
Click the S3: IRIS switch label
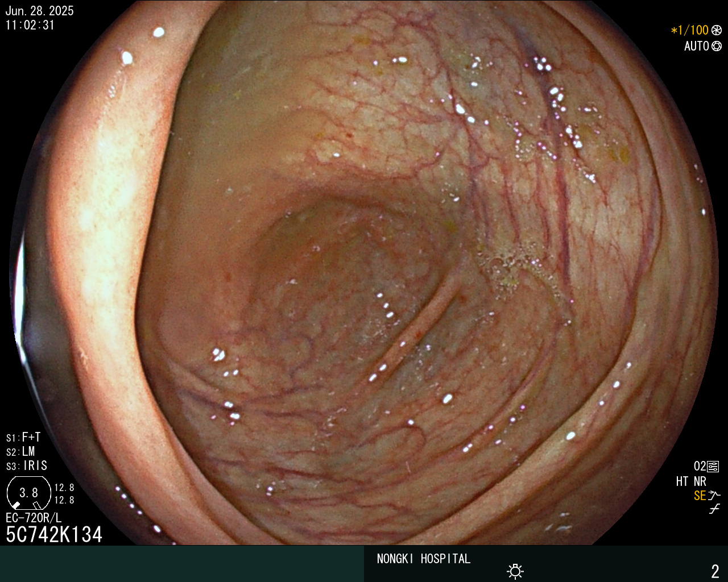pyautogui.click(x=27, y=465)
